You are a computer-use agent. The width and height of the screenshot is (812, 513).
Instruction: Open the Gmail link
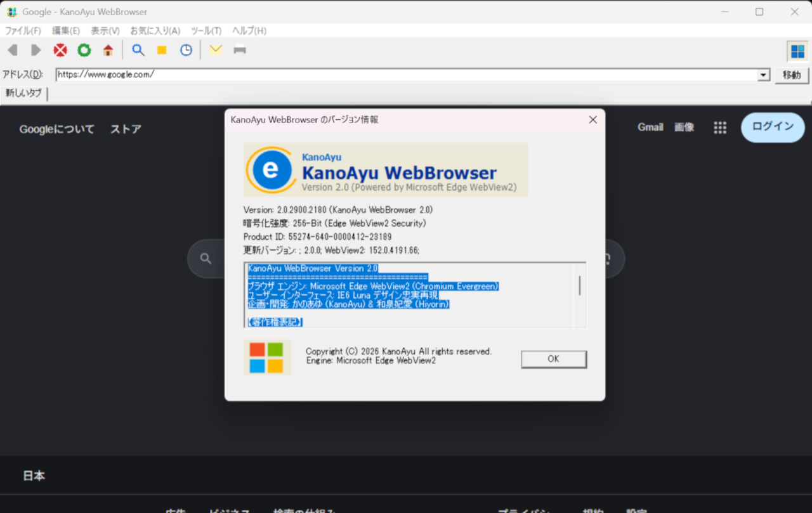pyautogui.click(x=650, y=127)
